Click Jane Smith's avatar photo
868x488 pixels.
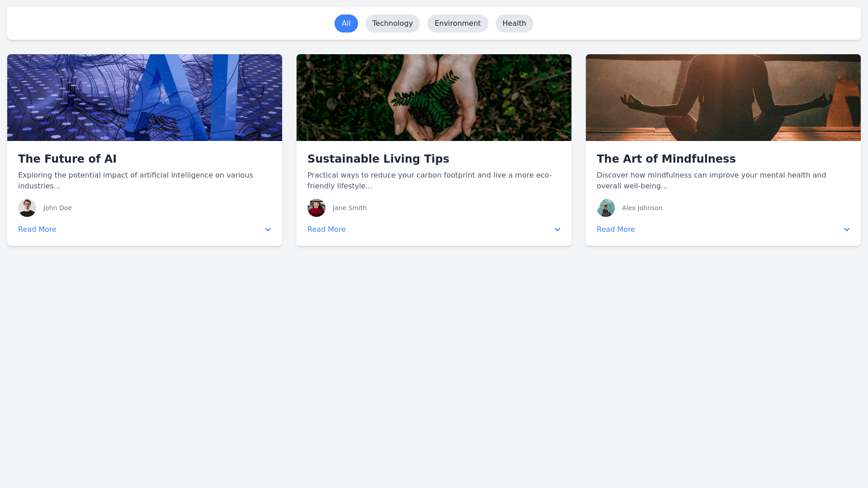316,208
